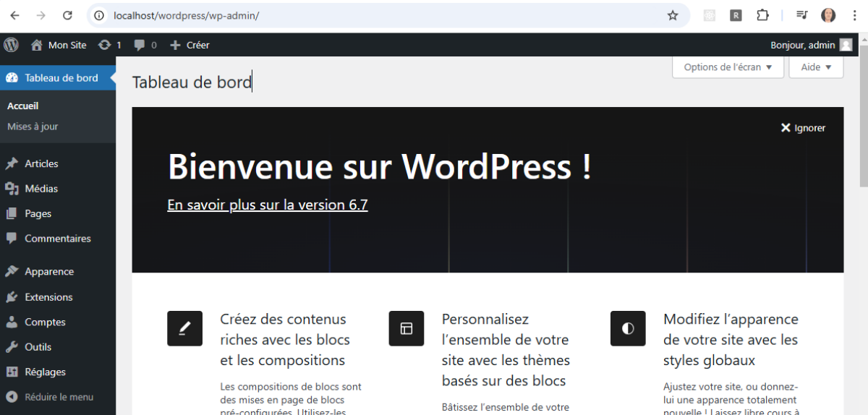Open the Outils menu

coord(58,347)
